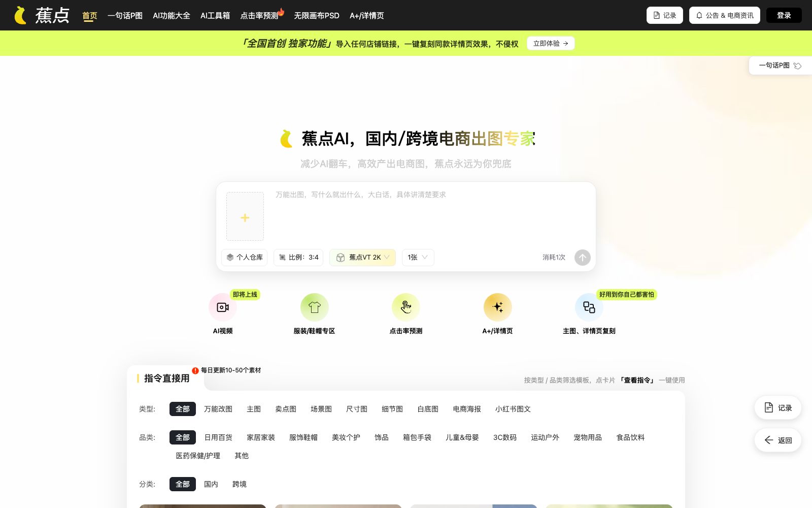Viewport: 812px width, 508px height.
Task: Click the plus image upload box
Action: click(245, 216)
